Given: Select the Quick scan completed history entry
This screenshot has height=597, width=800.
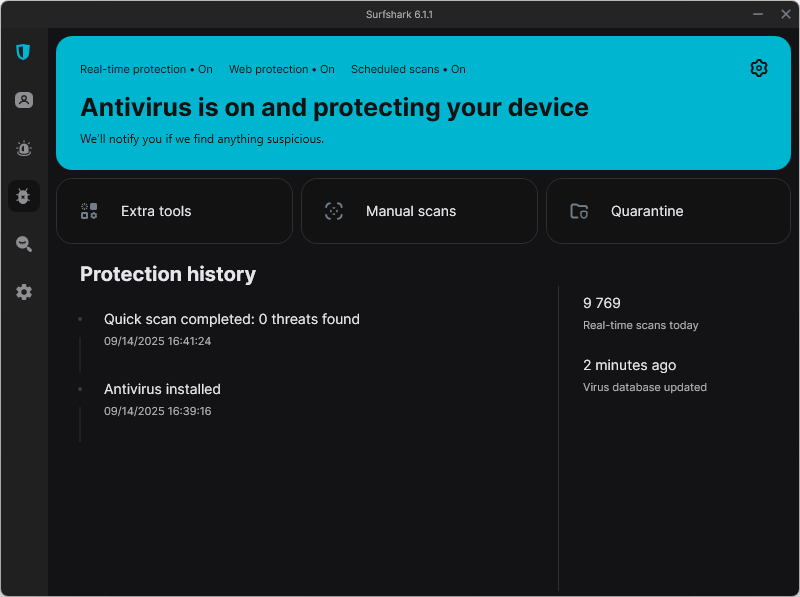Looking at the screenshot, I should (x=231, y=320).
